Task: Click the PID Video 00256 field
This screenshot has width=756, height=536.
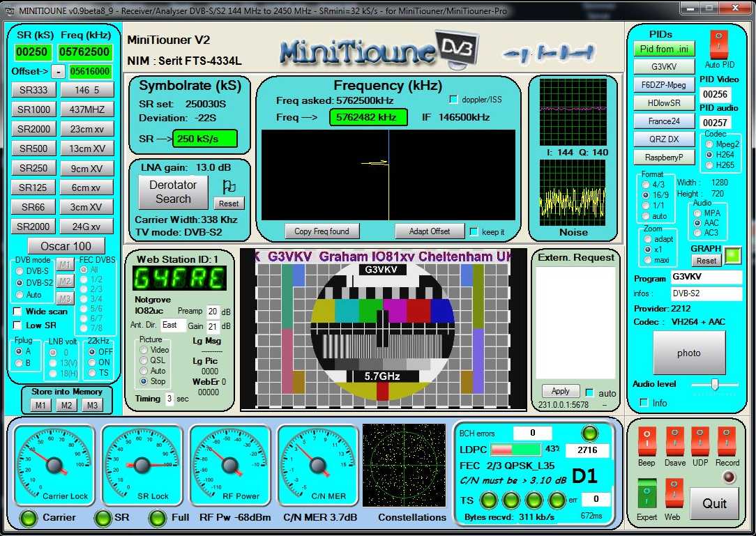Action: (x=715, y=94)
